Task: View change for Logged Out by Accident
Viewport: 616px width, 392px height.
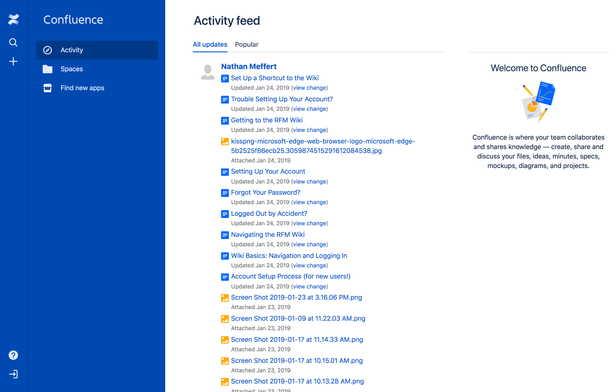Action: (x=310, y=223)
